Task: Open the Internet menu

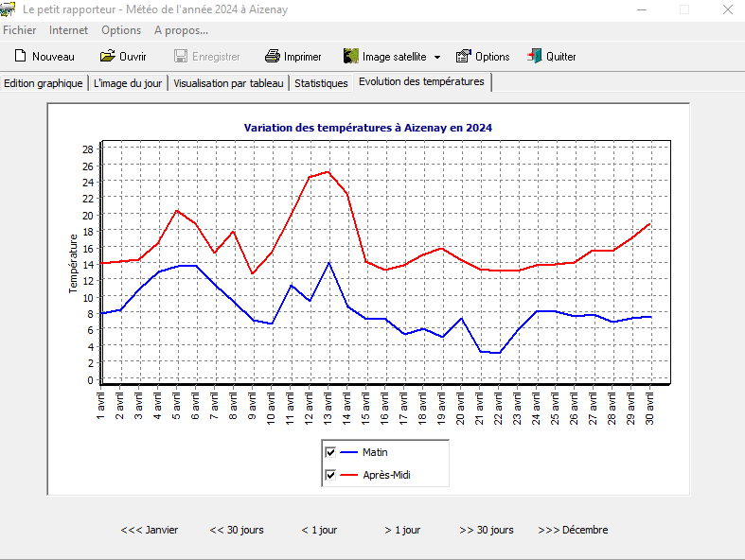Action: (68, 30)
